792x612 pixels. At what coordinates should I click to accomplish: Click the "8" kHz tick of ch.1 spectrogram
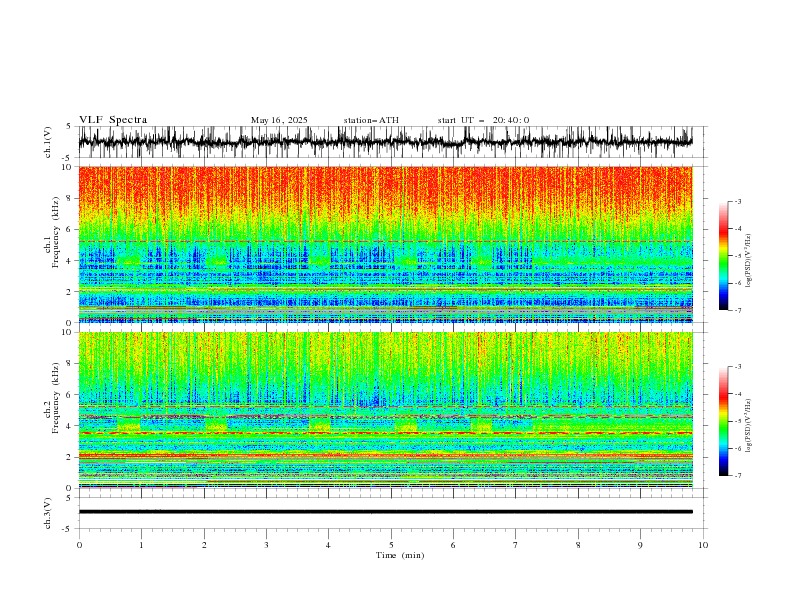pos(70,198)
